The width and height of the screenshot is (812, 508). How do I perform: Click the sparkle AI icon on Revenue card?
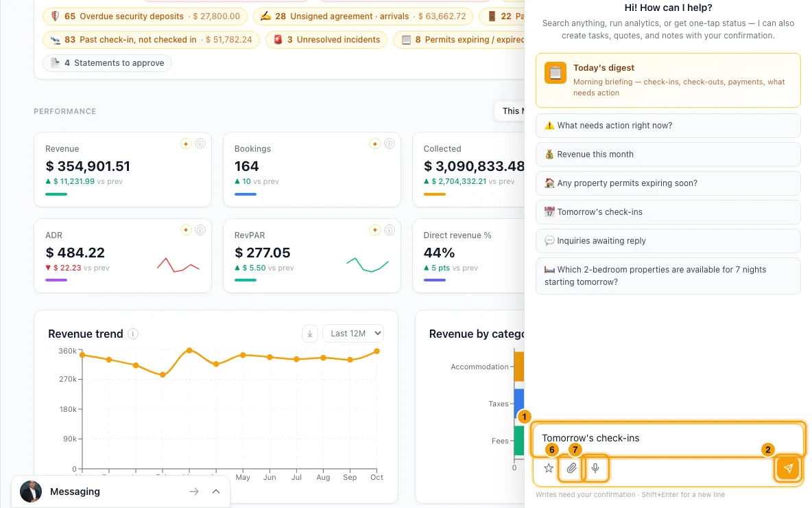tap(186, 143)
